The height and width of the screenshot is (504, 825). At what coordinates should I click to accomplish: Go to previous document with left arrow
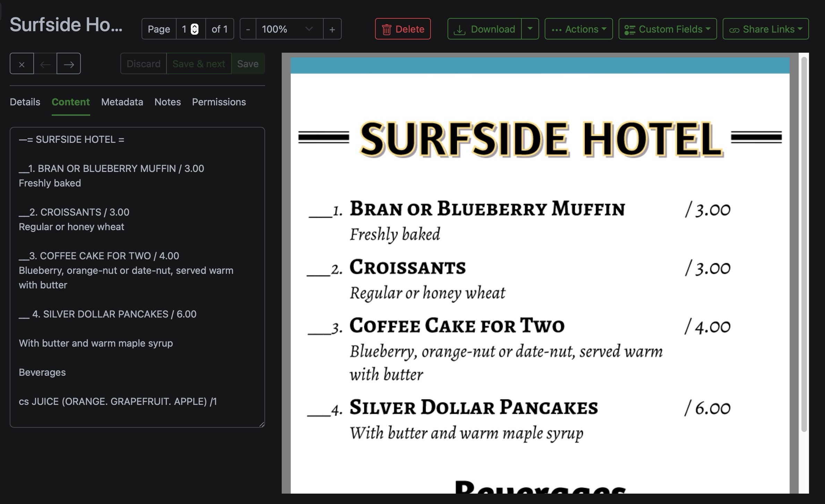click(45, 63)
